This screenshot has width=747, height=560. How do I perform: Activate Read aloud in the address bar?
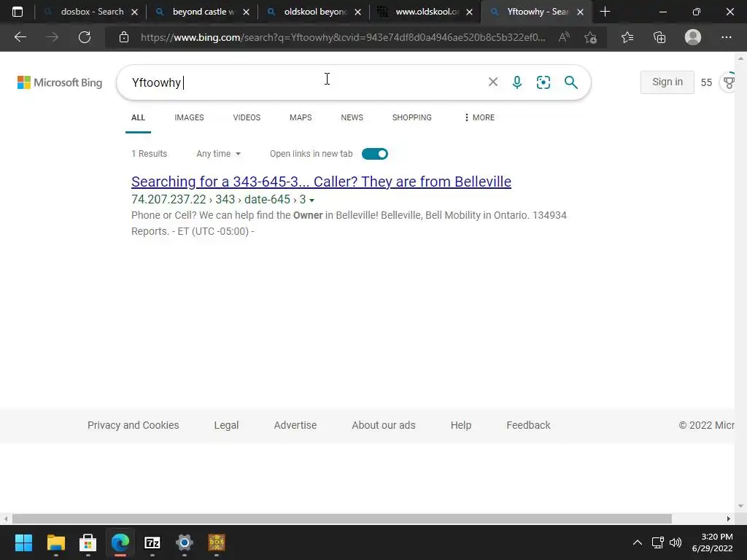[564, 37]
